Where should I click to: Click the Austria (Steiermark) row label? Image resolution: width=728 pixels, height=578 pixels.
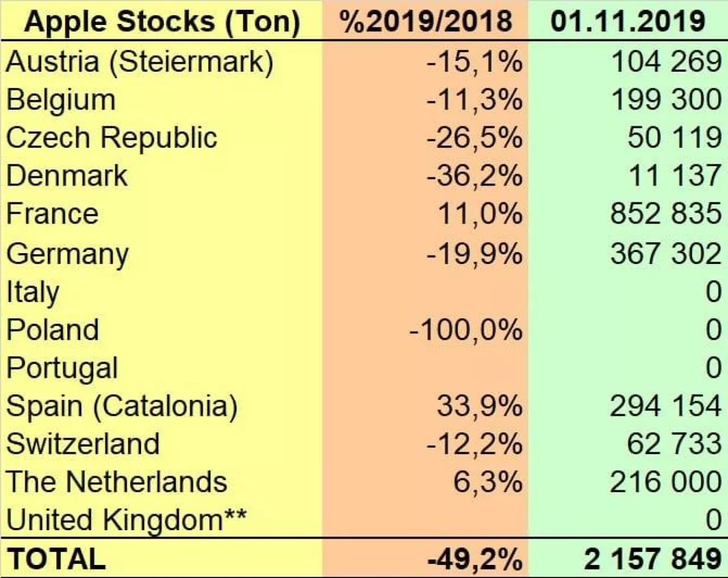point(139,61)
